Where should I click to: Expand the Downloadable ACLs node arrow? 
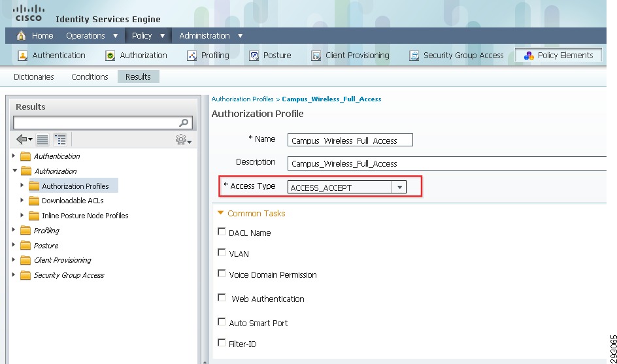click(22, 200)
